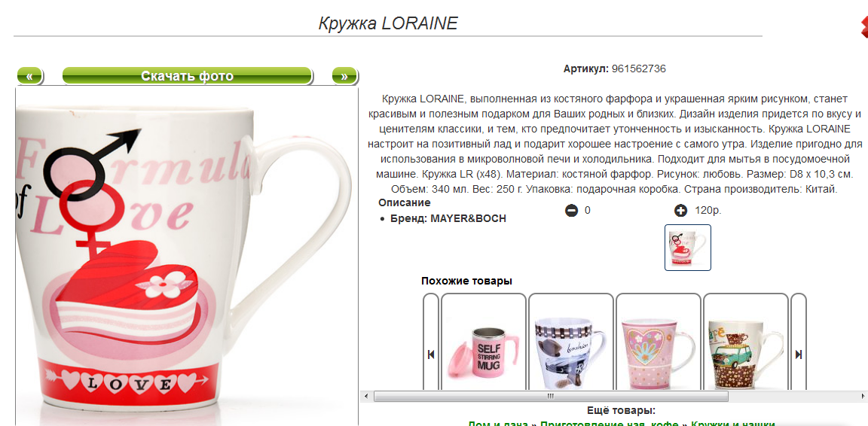Click the previous photo « button
This screenshot has width=868, height=426.
[30, 76]
